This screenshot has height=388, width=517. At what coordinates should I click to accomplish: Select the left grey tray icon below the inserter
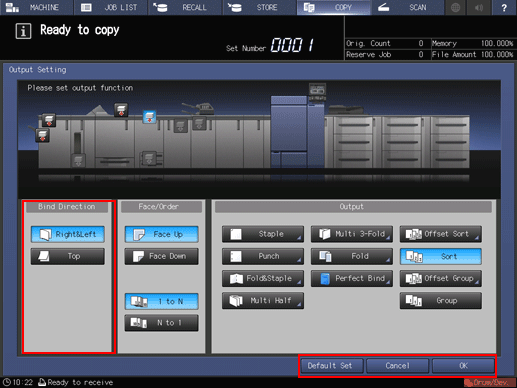coord(180,126)
